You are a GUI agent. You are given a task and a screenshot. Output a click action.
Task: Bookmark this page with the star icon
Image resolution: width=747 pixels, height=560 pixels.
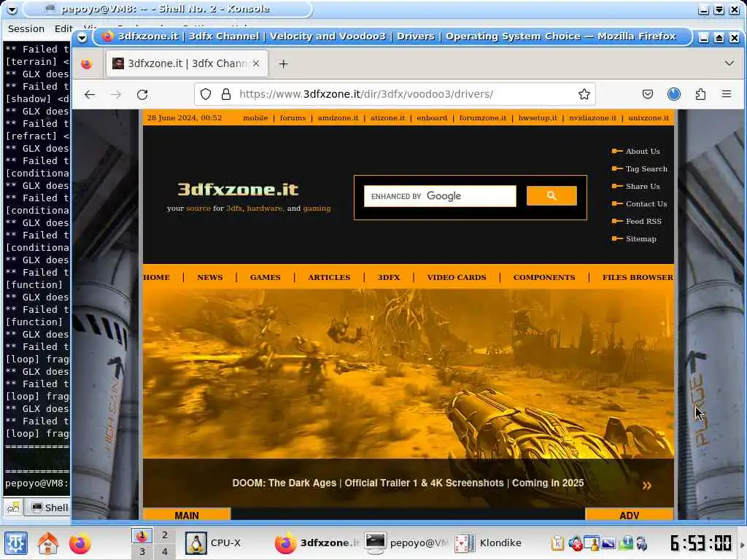click(x=584, y=94)
